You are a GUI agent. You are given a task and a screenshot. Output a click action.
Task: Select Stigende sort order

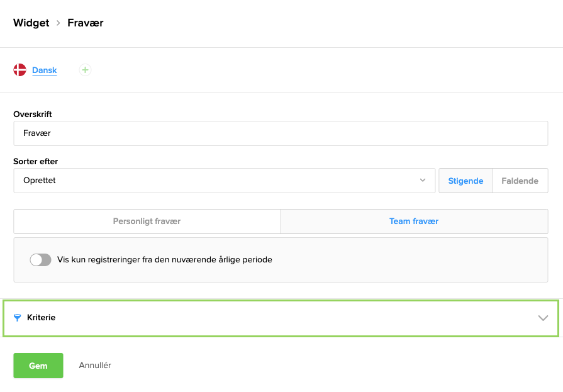(x=465, y=181)
